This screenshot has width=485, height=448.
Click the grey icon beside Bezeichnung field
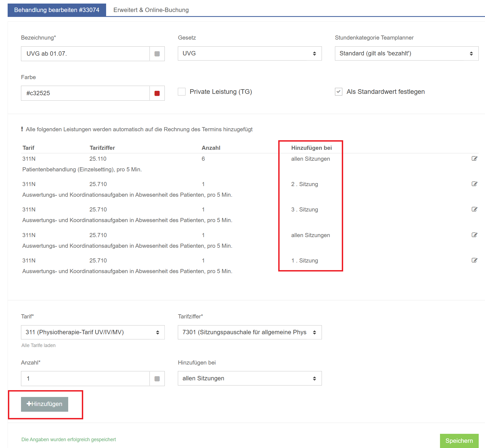(157, 54)
